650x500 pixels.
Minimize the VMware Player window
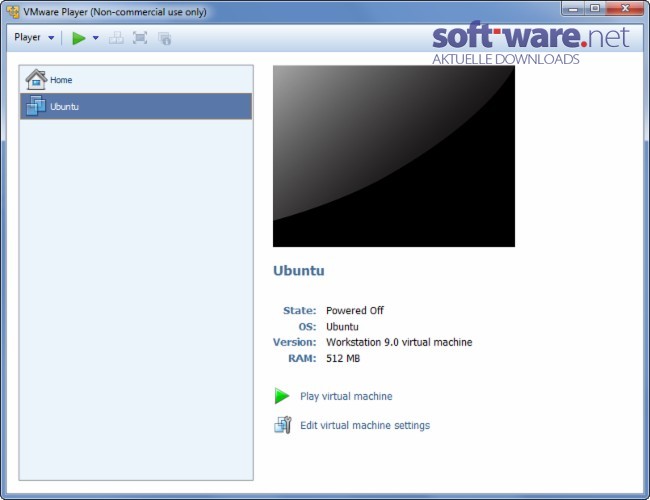pyautogui.click(x=573, y=9)
